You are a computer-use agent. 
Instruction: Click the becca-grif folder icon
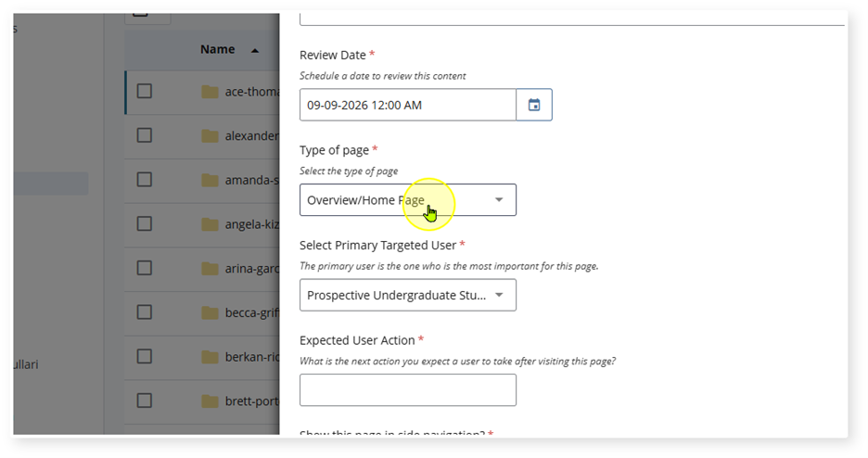[x=210, y=312]
